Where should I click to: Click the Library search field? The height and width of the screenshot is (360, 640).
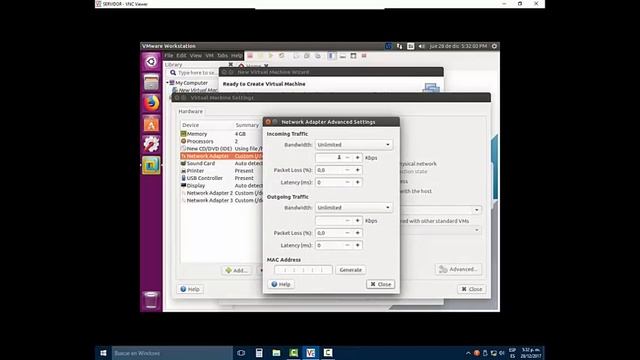(x=193, y=73)
